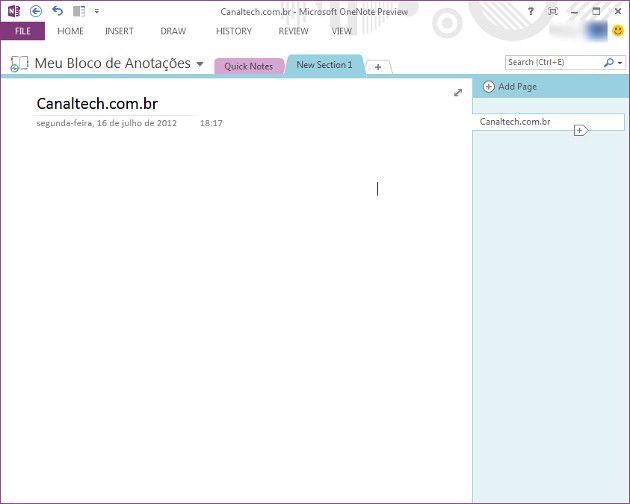Click the page time 18:17
The image size is (630, 504).
pyautogui.click(x=211, y=123)
